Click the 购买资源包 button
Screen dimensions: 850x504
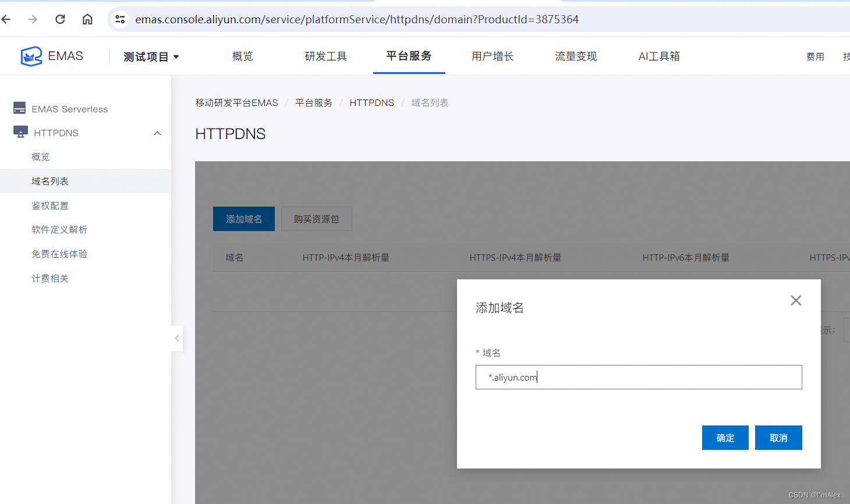point(316,219)
